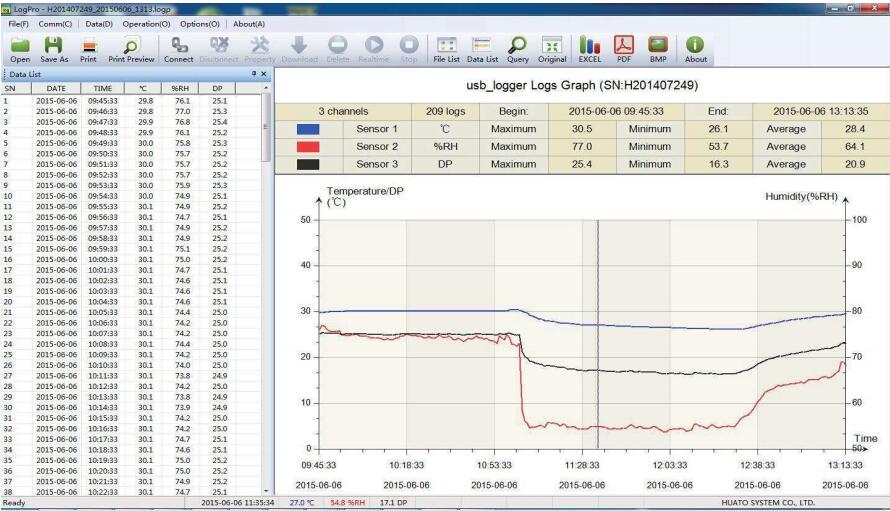The image size is (890, 511).
Task: Export the graph as PDF
Action: [624, 47]
